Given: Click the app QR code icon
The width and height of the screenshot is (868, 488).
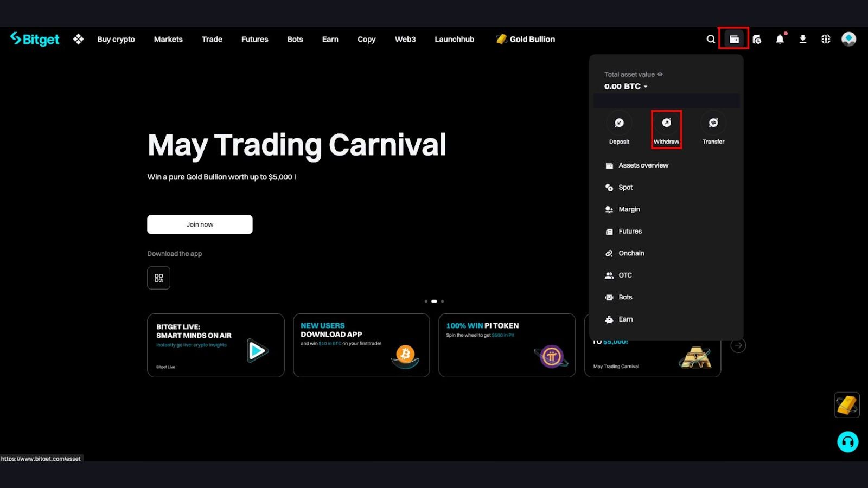Looking at the screenshot, I should 158,278.
